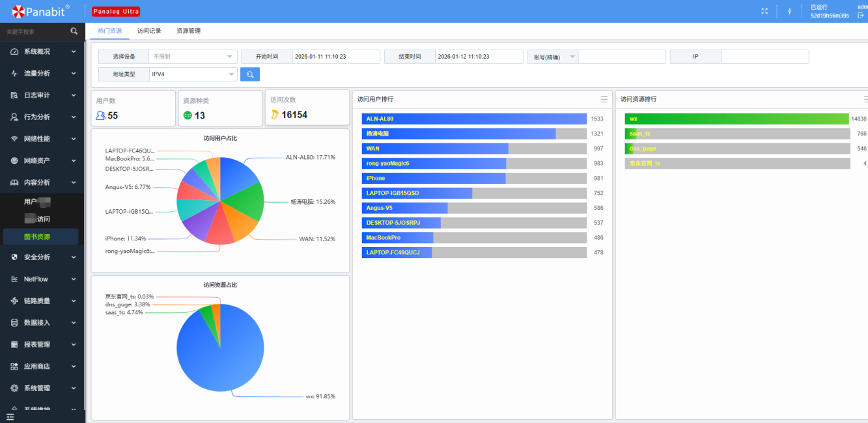Open the 账号(精确) match type dropdown
This screenshot has height=423, width=868.
[552, 57]
